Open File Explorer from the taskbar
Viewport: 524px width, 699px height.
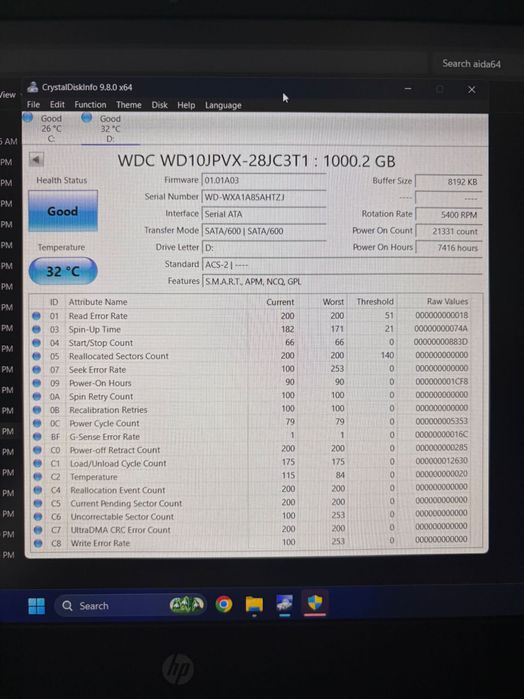tap(254, 604)
